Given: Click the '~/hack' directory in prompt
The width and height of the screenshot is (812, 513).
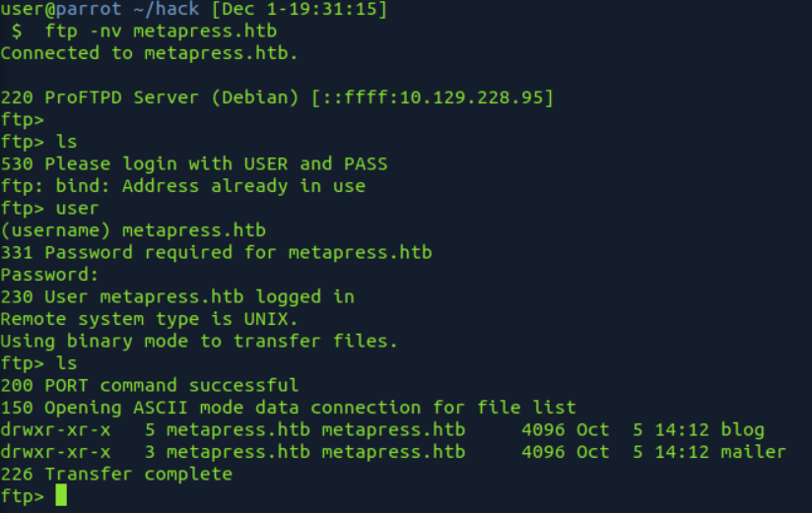Looking at the screenshot, I should pos(166,9).
